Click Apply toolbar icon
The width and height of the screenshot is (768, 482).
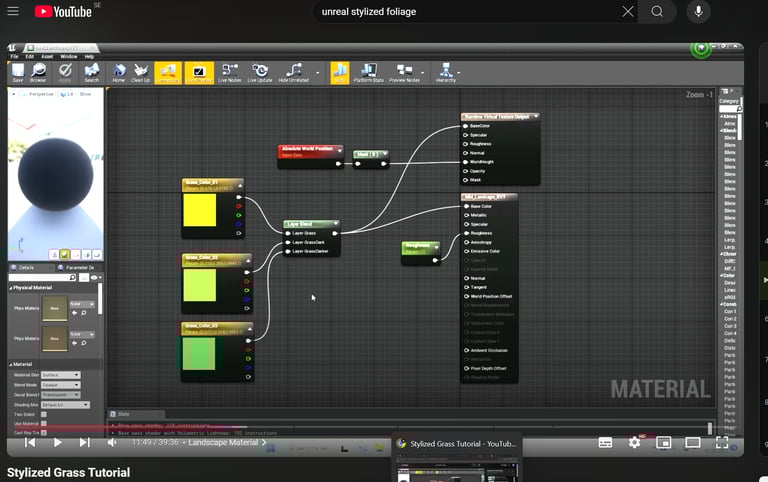tap(65, 72)
